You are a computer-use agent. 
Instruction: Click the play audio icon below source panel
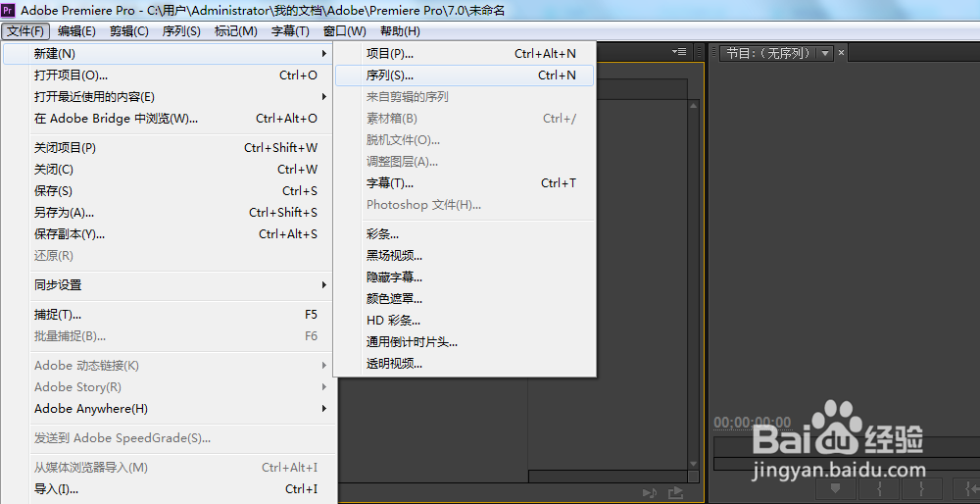coord(650,493)
